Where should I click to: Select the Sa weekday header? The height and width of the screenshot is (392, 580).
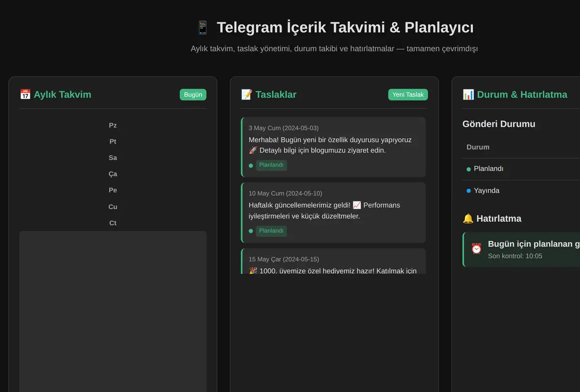pos(113,158)
